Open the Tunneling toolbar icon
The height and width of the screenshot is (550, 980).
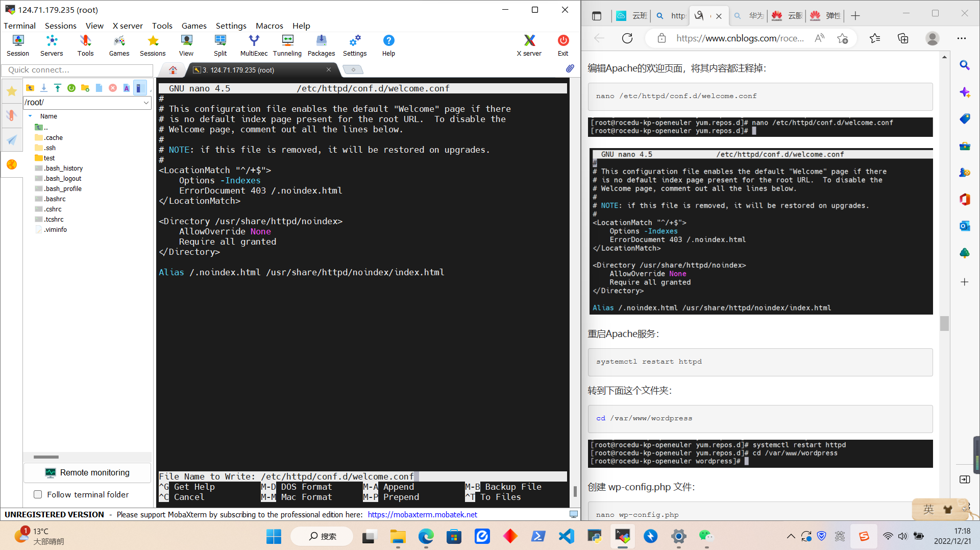coord(287,45)
